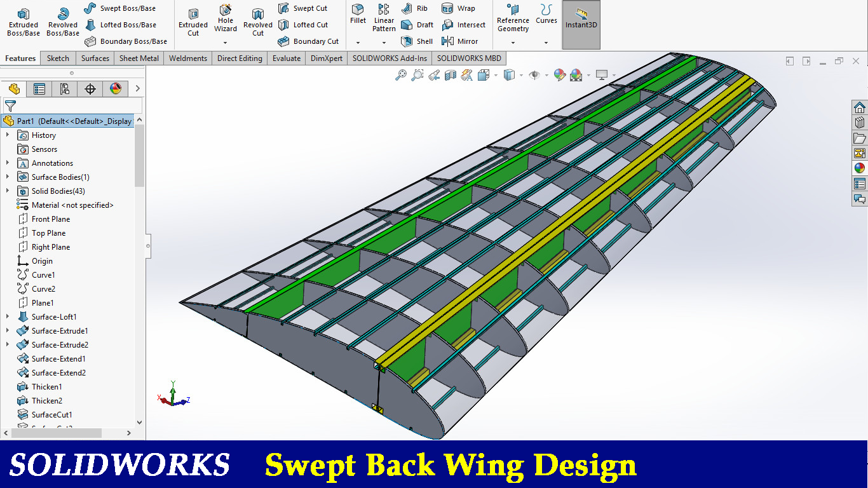This screenshot has width=868, height=488.
Task: Open the Weldments tab
Action: tap(188, 58)
